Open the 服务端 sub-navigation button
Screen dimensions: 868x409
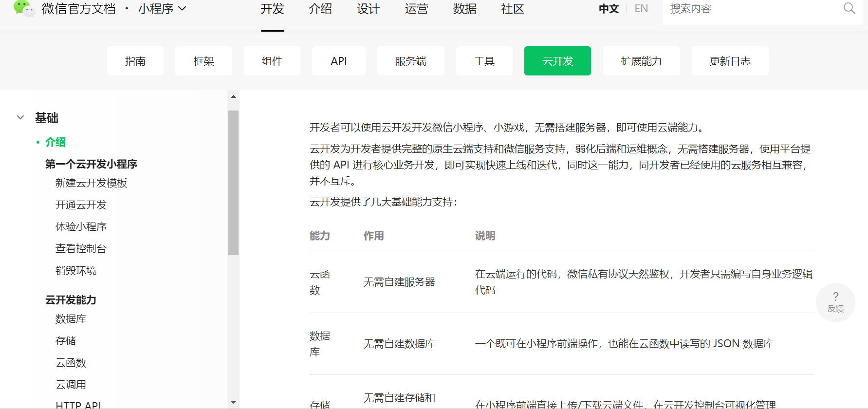[x=411, y=61]
